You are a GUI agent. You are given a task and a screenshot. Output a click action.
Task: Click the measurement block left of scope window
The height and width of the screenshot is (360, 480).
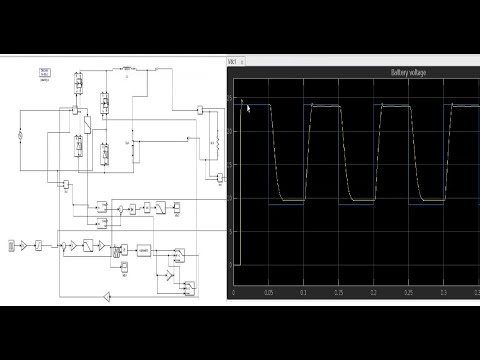pos(200,110)
